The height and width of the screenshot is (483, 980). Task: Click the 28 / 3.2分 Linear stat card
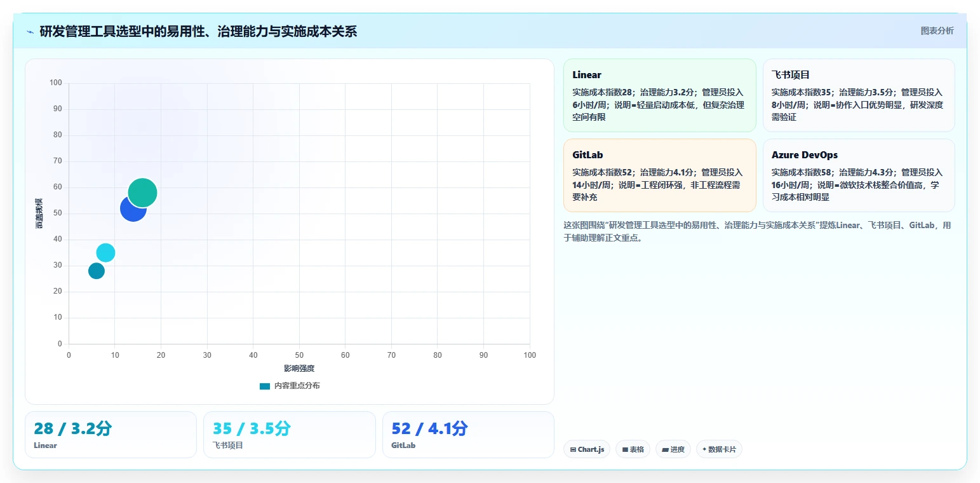tap(111, 435)
